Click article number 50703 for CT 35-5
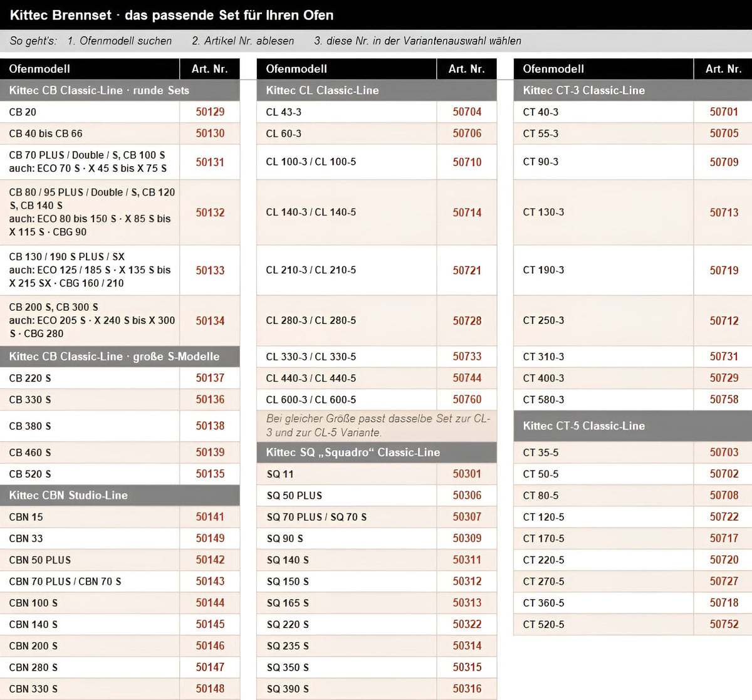752x700 pixels. click(x=724, y=452)
